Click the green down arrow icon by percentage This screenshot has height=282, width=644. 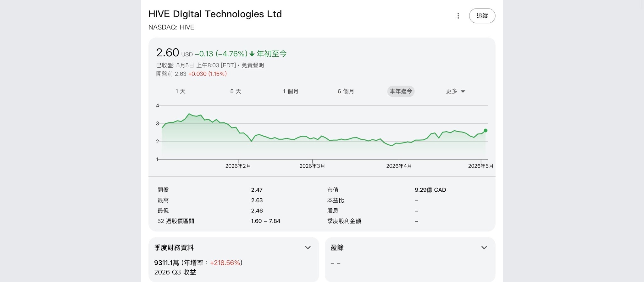[252, 54]
